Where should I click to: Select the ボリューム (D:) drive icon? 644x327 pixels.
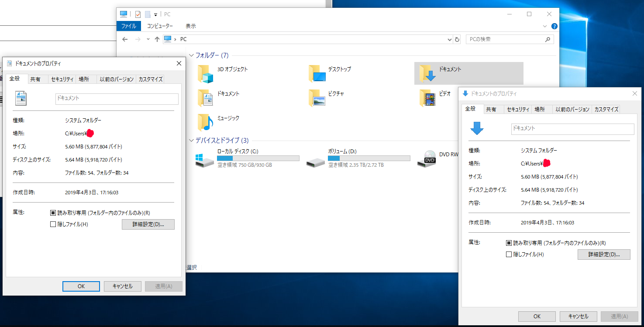point(316,160)
